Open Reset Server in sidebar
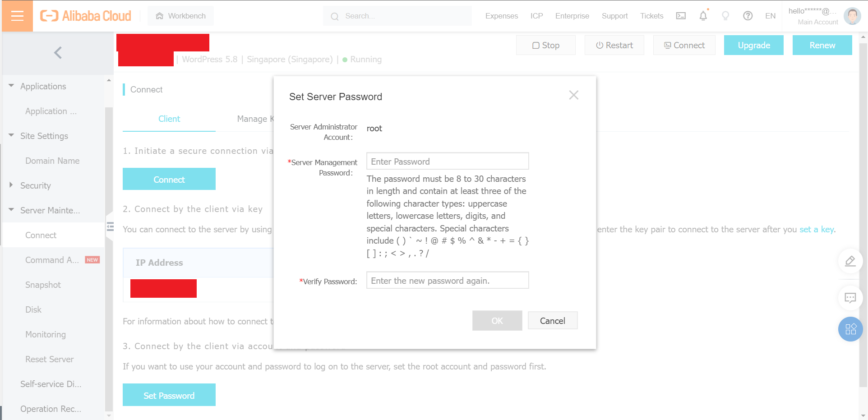The width and height of the screenshot is (868, 420). coord(50,359)
